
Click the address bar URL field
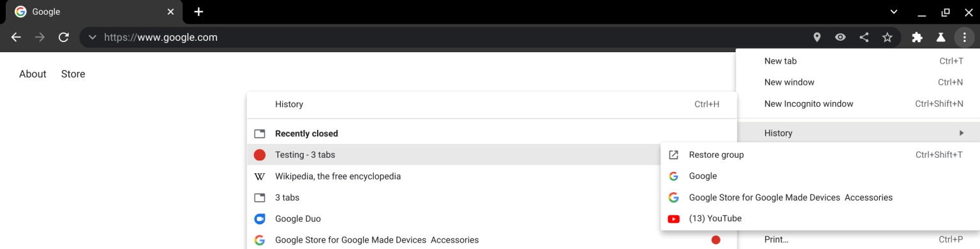coord(447,38)
